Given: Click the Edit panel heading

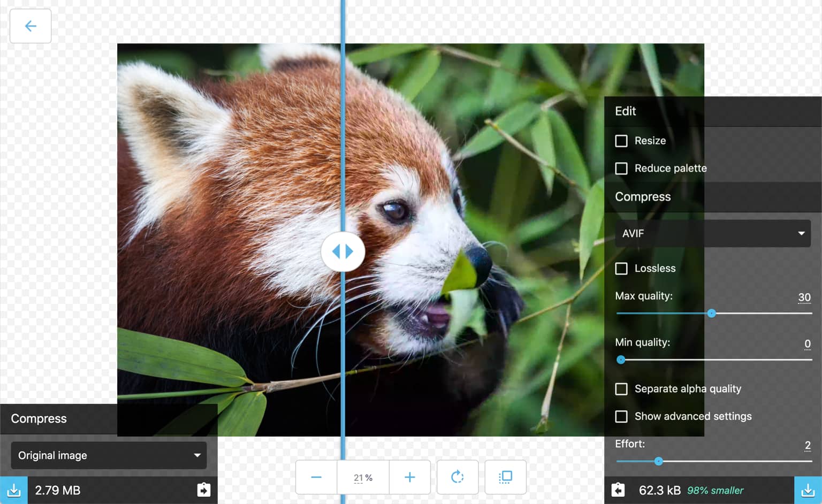Looking at the screenshot, I should click(625, 111).
